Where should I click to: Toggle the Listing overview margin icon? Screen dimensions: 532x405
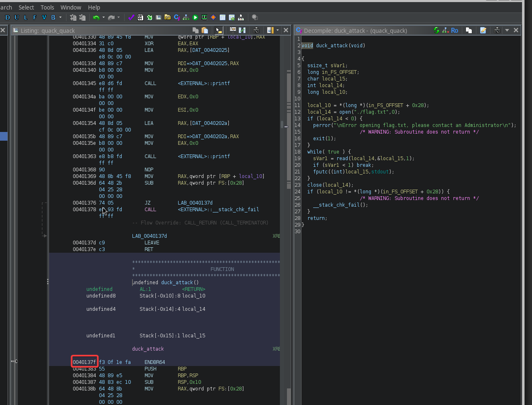pos(270,30)
